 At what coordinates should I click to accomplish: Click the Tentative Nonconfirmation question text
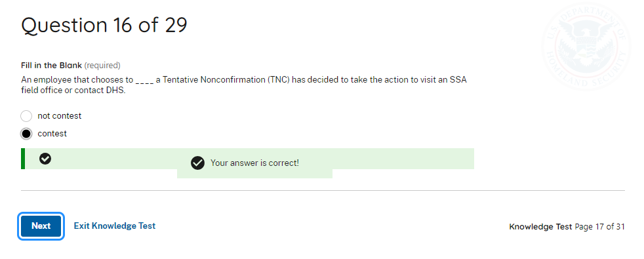tap(244, 85)
